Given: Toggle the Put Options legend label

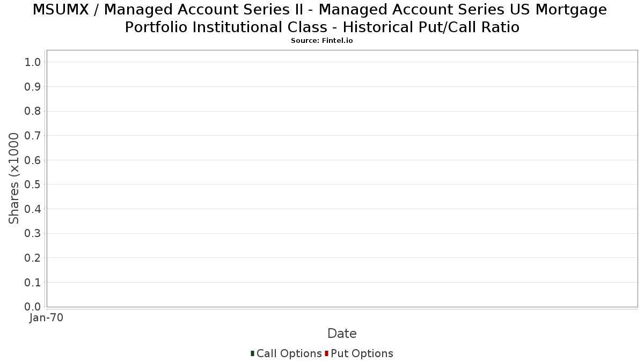Looking at the screenshot, I should (362, 353).
